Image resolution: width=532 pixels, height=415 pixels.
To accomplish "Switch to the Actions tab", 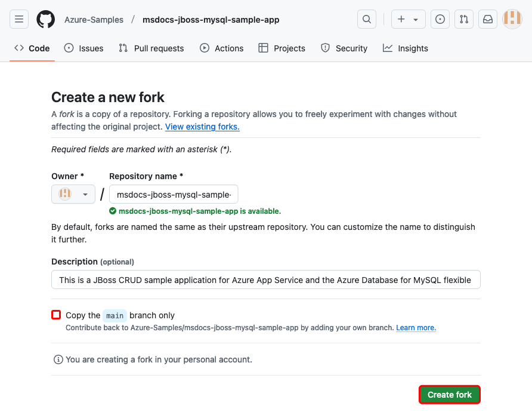I will click(221, 48).
